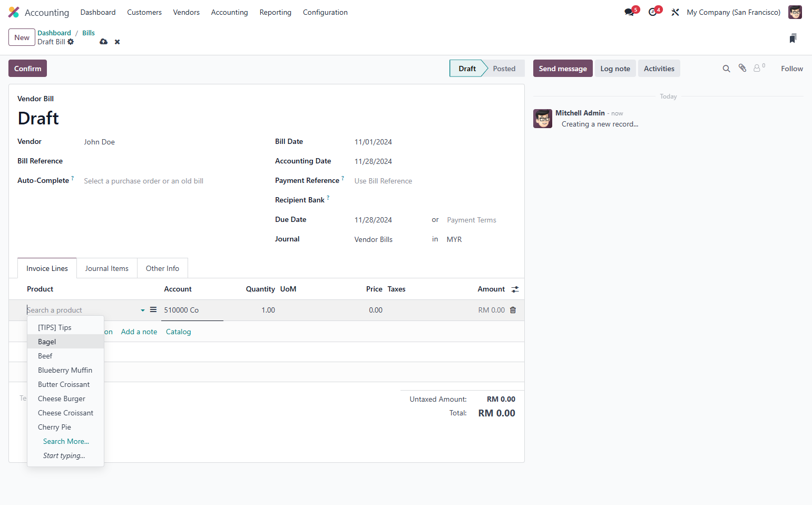Select the Draft status stage
Screen dimensions: 812x505
tap(467, 69)
